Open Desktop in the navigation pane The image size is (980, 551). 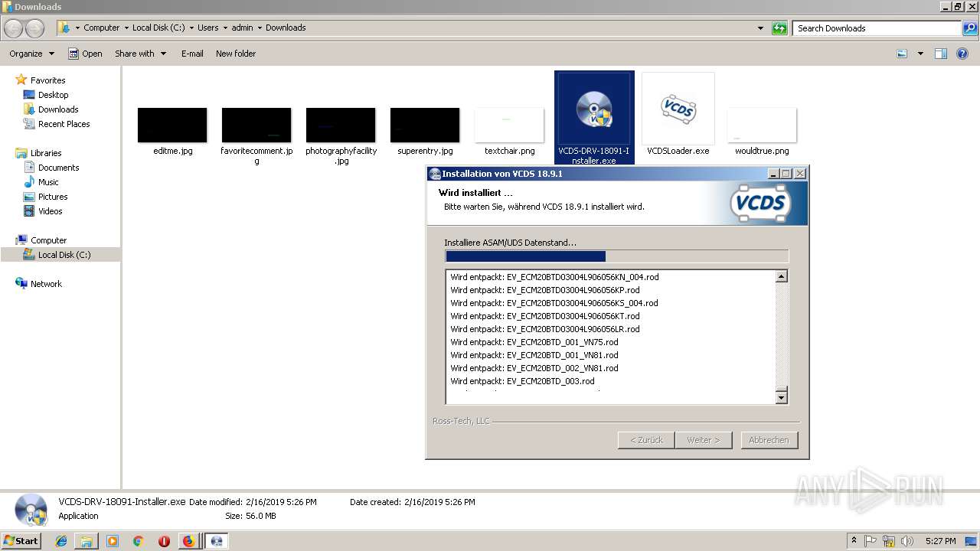coord(53,95)
